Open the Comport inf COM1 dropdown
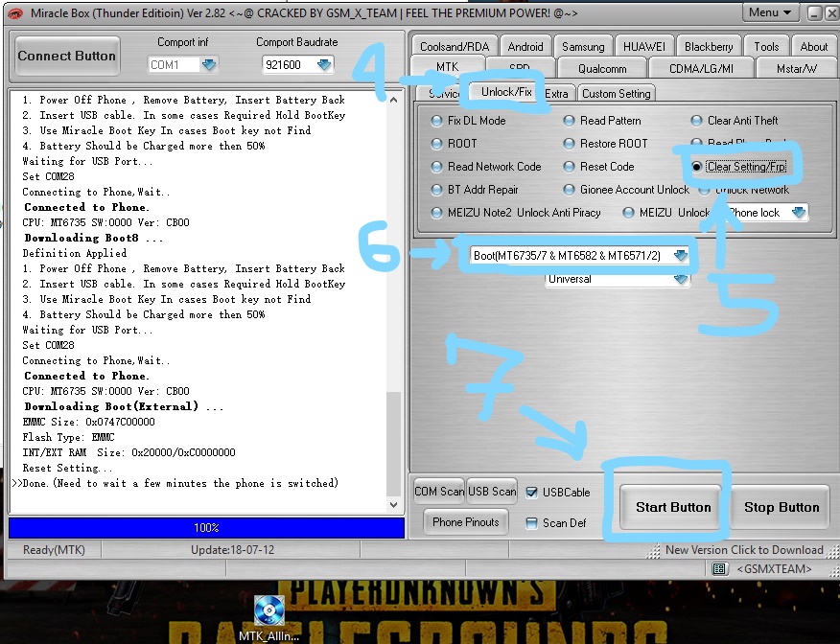The height and width of the screenshot is (644, 840). [209, 65]
